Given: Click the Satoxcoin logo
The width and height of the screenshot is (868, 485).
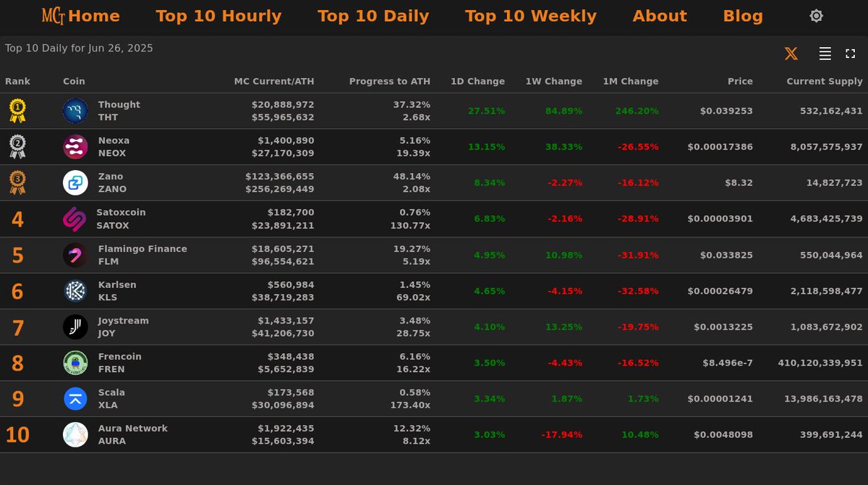Looking at the screenshot, I should (75, 219).
